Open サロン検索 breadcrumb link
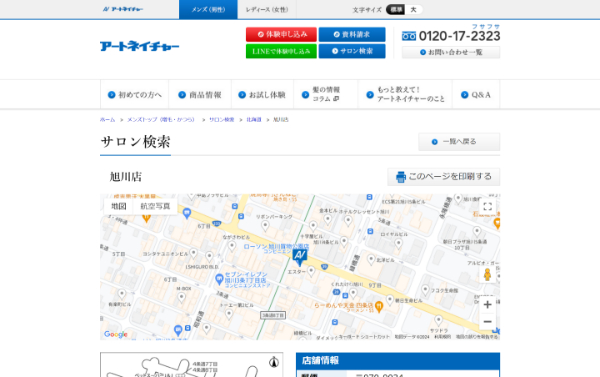 [222, 120]
